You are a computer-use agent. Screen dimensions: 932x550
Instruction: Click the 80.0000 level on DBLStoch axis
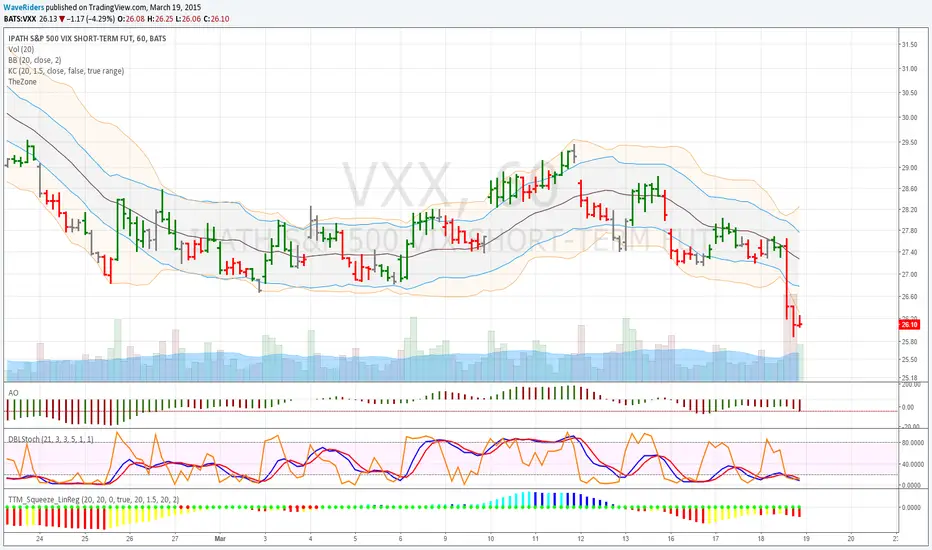pos(911,442)
